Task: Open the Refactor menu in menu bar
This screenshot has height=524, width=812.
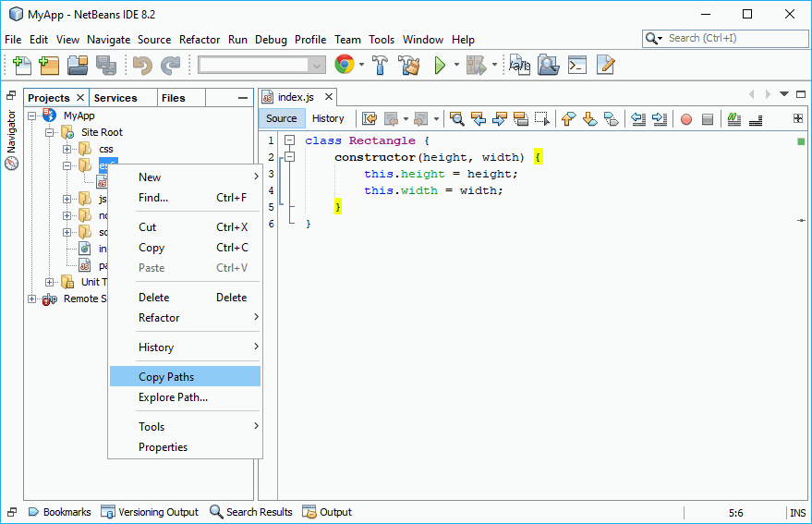Action: tap(200, 40)
